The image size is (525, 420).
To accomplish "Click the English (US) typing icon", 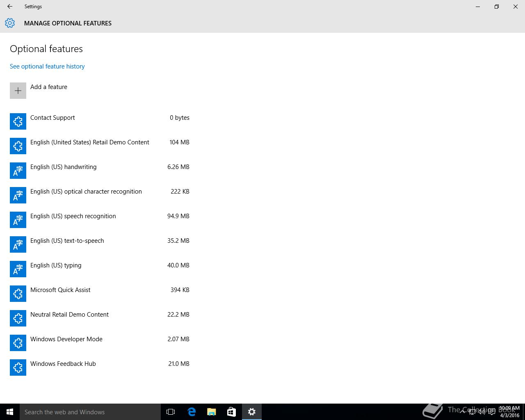I will click(18, 269).
